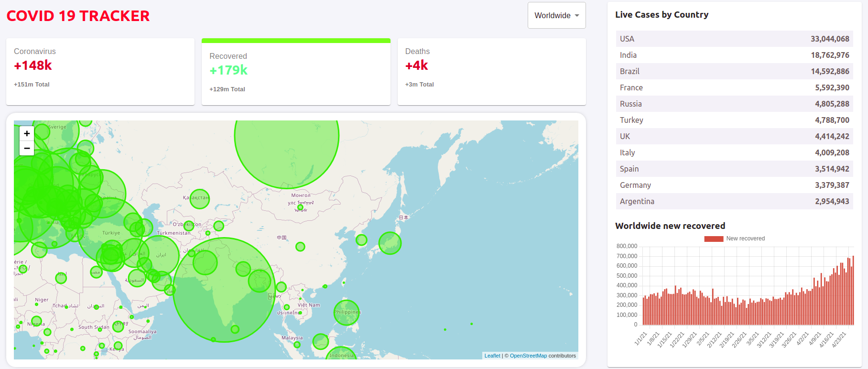The width and height of the screenshot is (868, 369).
Task: Open the Leaflet attribution link
Action: pyautogui.click(x=492, y=356)
